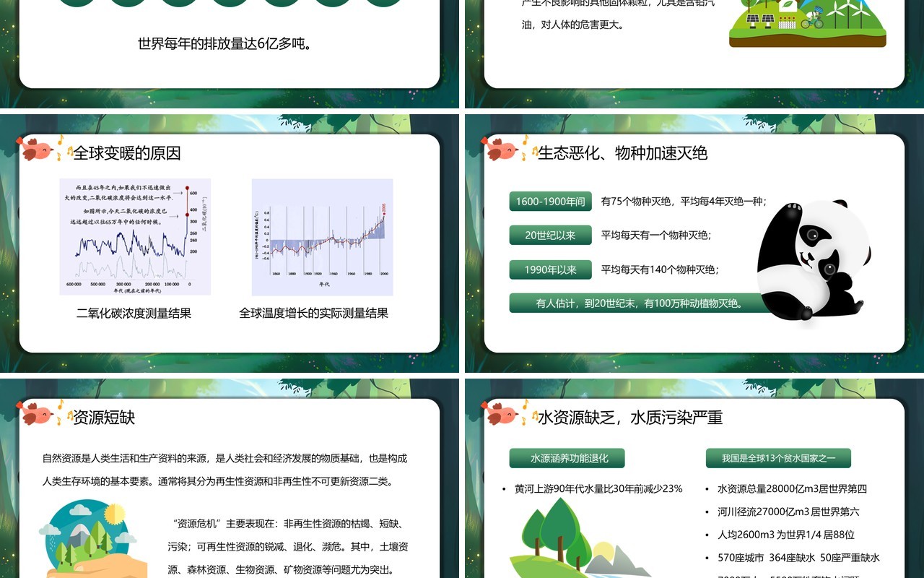Image resolution: width=924 pixels, height=578 pixels.
Task: Click the panda illustration
Action: [x=814, y=261]
